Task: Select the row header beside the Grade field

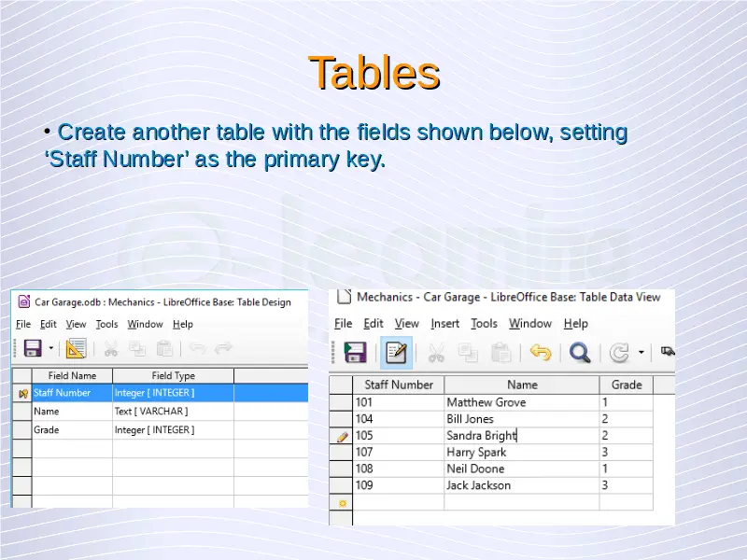Action: coord(21,430)
